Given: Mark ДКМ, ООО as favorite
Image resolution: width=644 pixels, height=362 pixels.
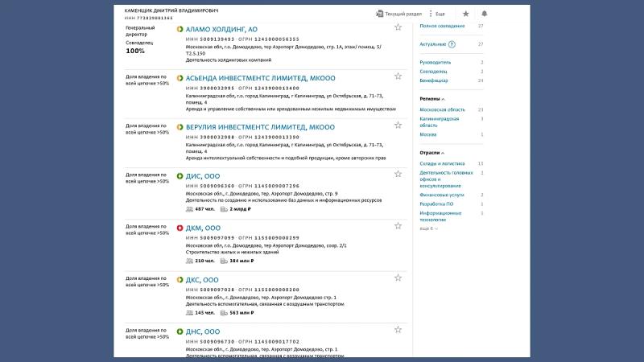Looking at the screenshot, I should [398, 226].
